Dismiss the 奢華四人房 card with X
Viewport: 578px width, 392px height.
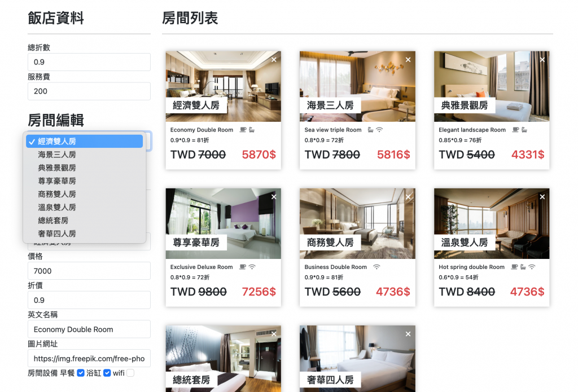pos(408,334)
